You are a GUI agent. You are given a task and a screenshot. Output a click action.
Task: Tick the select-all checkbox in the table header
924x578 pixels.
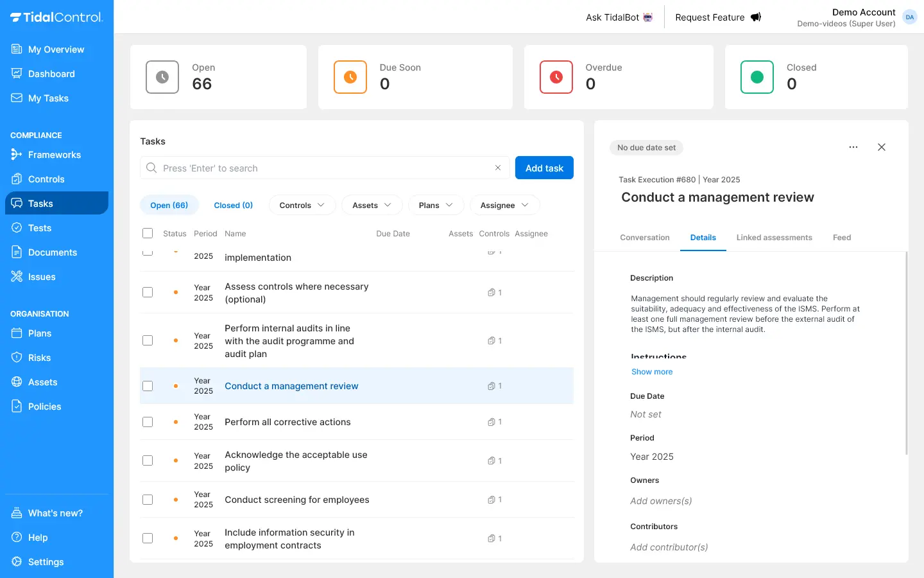click(148, 233)
